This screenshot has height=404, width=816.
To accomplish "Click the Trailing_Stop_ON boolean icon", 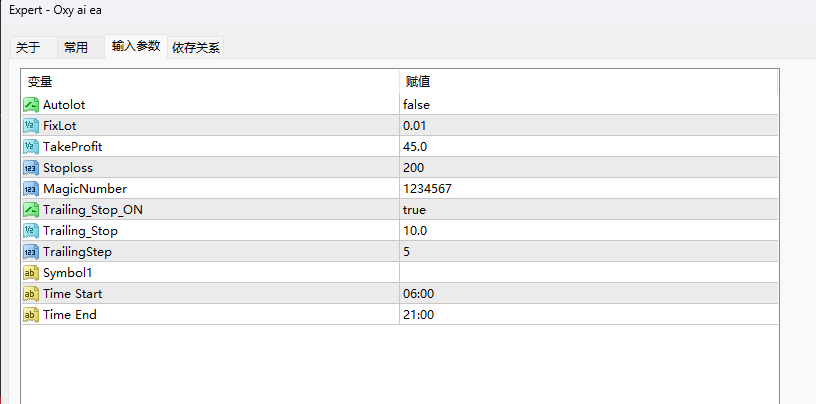I will tap(31, 210).
